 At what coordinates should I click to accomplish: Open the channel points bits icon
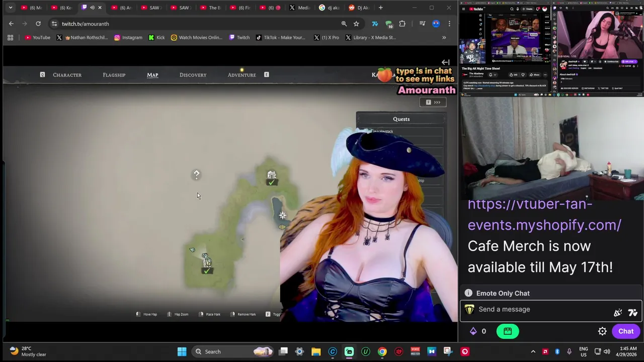pos(473,331)
